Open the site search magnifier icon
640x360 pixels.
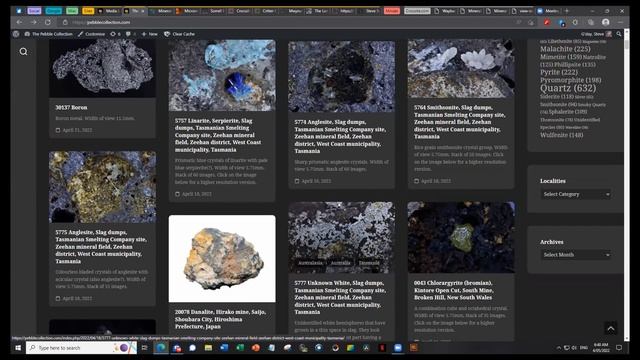(24, 51)
